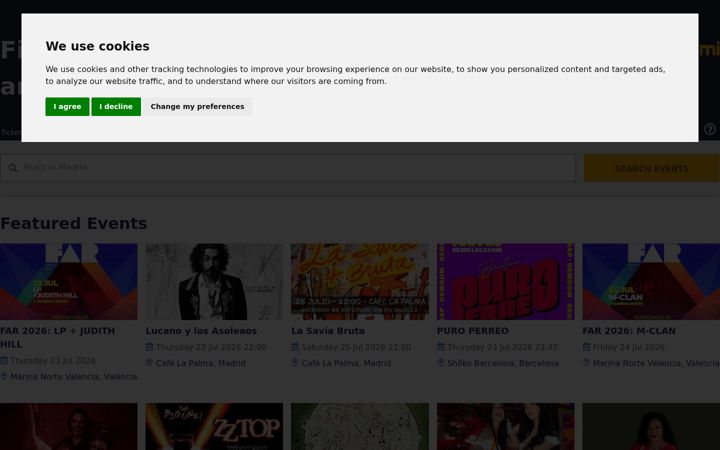
Task: Click the magnifier icon in search field
Action: point(13,168)
